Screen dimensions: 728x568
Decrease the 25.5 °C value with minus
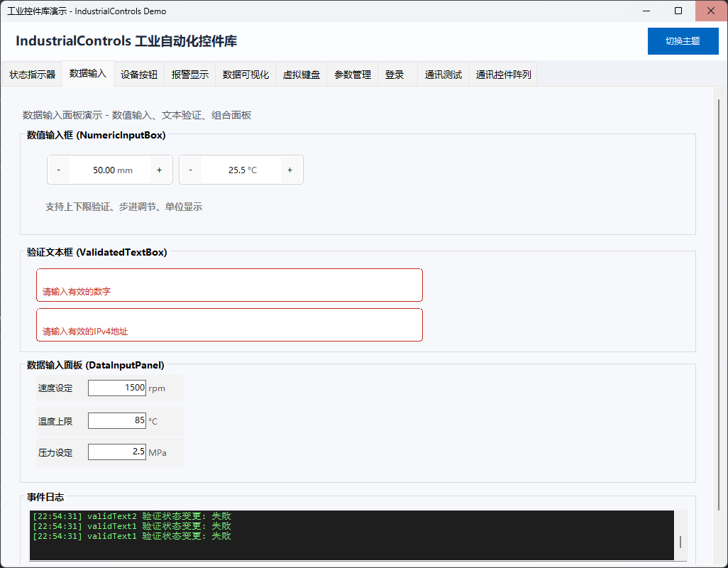pyautogui.click(x=190, y=170)
